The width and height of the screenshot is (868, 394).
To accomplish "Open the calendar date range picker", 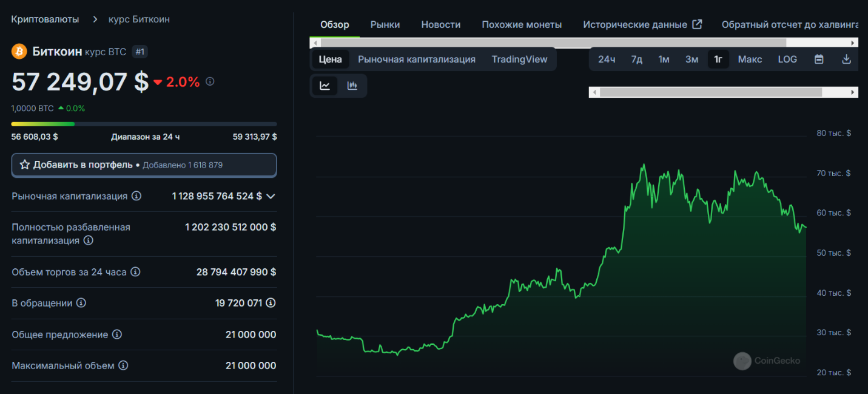I will pyautogui.click(x=819, y=59).
